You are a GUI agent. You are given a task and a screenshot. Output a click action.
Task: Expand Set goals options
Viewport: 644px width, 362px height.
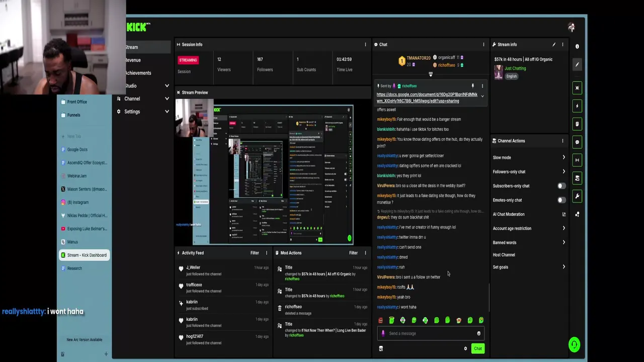coord(563,267)
